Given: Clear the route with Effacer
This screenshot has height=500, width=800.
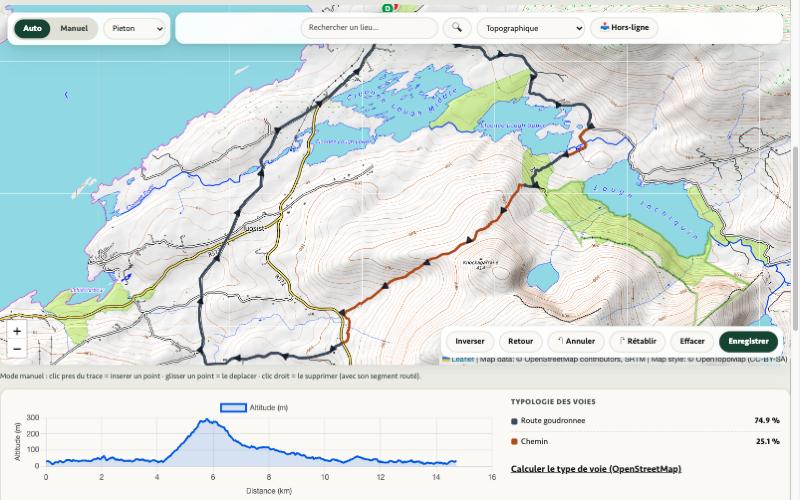Looking at the screenshot, I should coord(692,341).
